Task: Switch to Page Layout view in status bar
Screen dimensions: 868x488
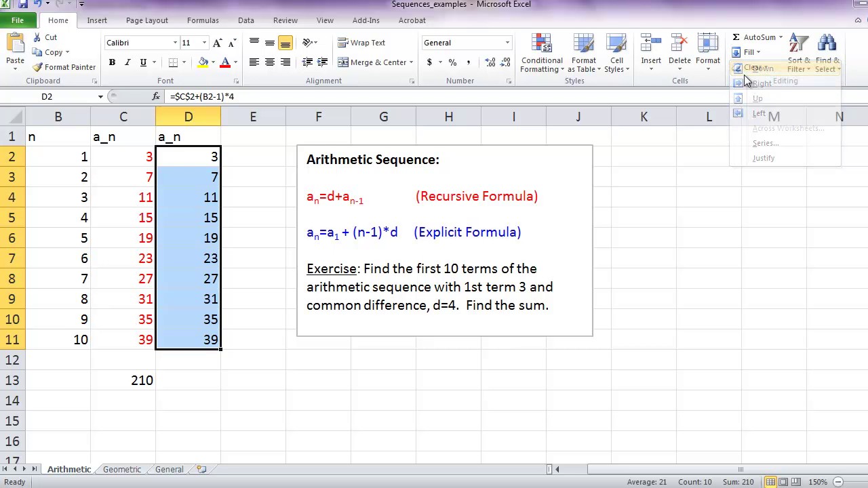Action: click(x=785, y=482)
